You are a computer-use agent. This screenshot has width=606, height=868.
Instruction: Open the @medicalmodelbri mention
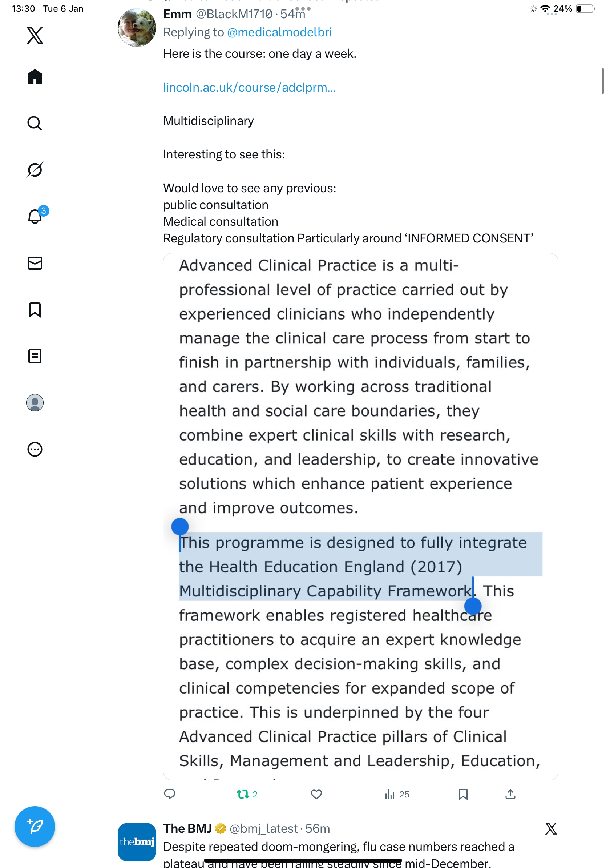pos(279,32)
